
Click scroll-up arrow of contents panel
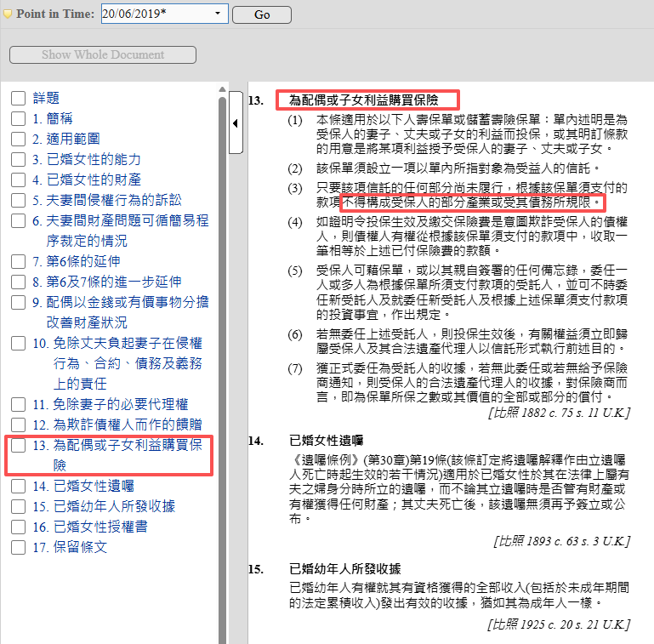coord(223,88)
